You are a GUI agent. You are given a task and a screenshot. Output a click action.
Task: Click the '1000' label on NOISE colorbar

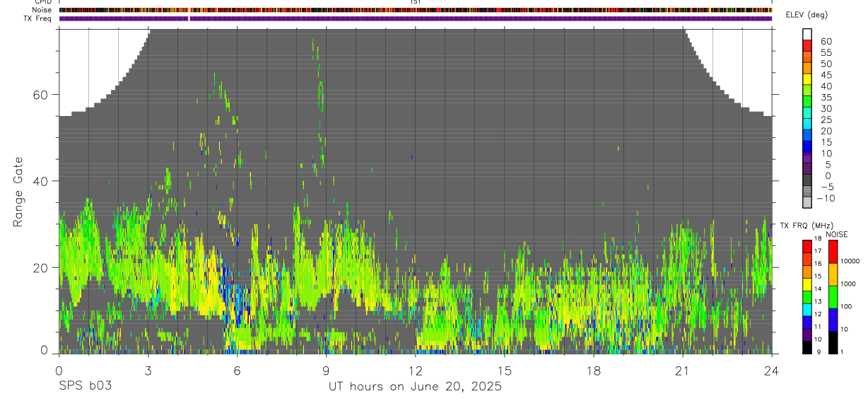(x=850, y=284)
